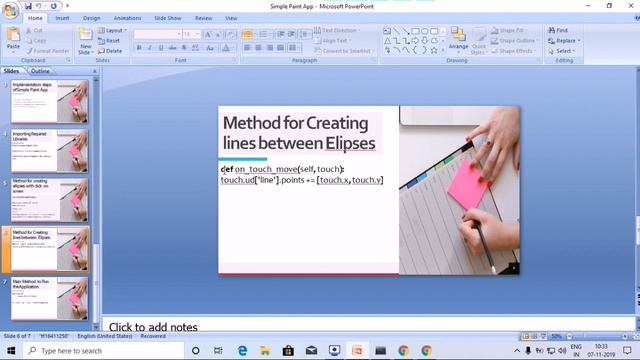Click Align Text Right icon
This screenshot has width=640, height=360.
point(269,48)
